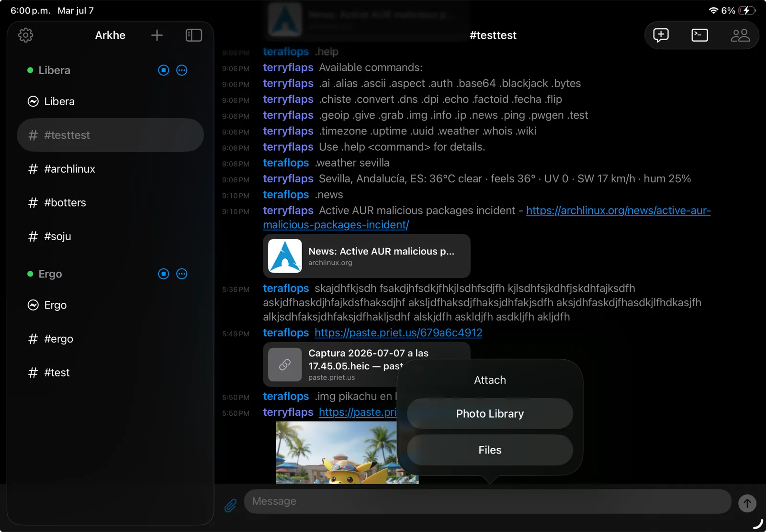Screen dimensions: 766x532
Task: Click terryflaps nickname on Available commands line
Action: [288, 68]
